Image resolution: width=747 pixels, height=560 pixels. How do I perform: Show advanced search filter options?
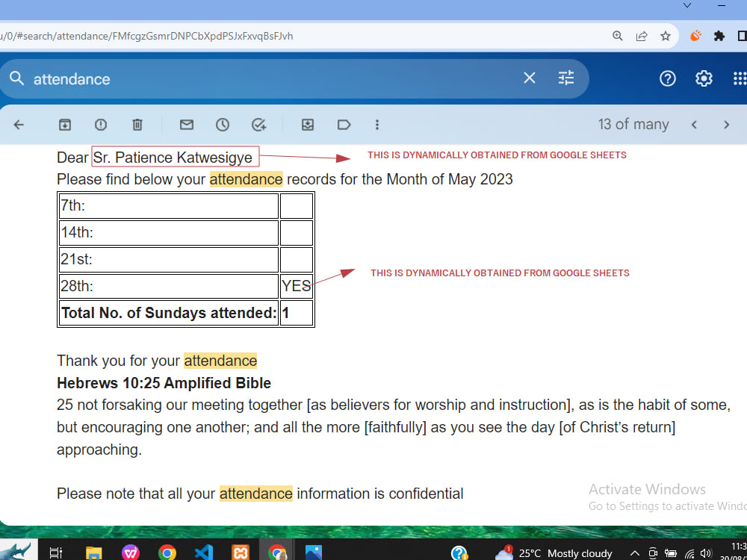pos(566,78)
